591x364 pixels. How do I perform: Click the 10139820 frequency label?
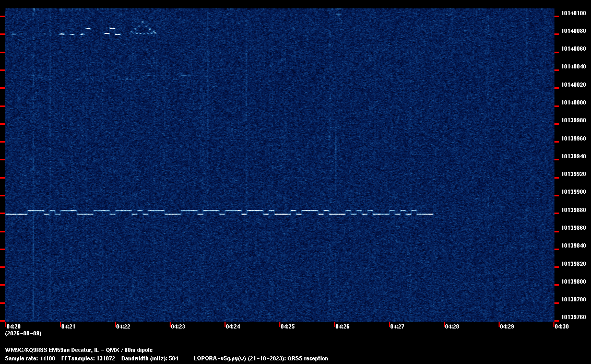click(573, 263)
